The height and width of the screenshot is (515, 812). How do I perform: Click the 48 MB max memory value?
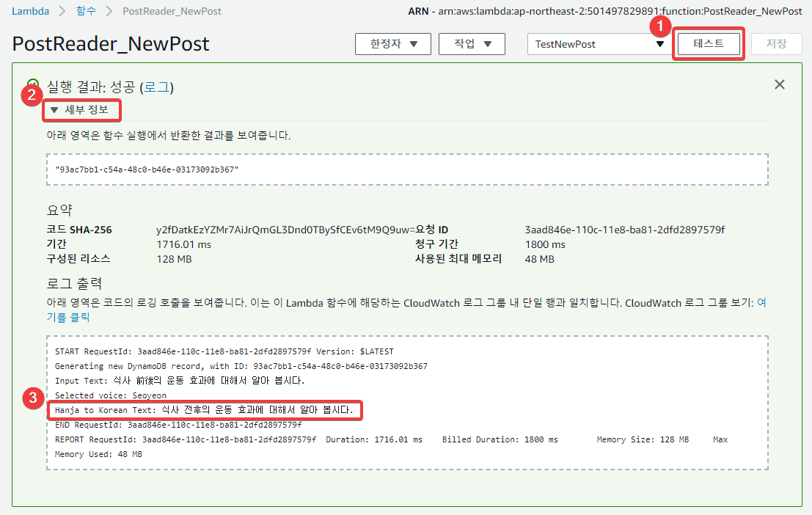pyautogui.click(x=539, y=259)
